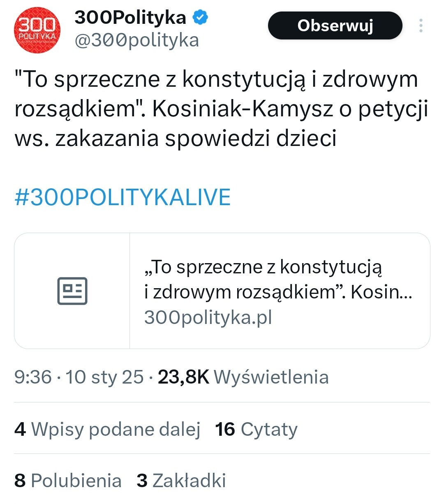Click the 23,8K views number
Image resolution: width=444 pixels, height=504 pixels.
(x=183, y=377)
